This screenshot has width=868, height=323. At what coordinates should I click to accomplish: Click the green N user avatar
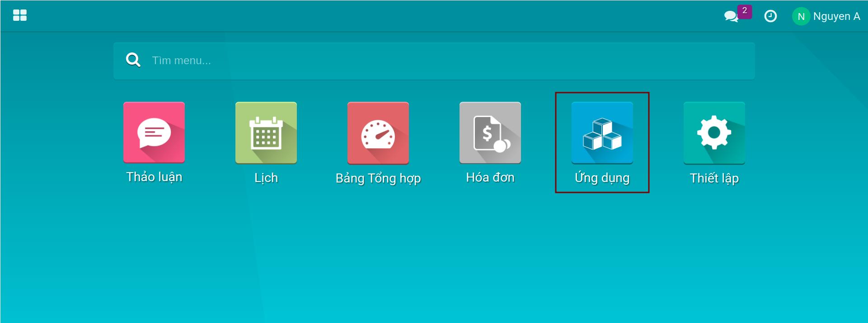pos(801,16)
